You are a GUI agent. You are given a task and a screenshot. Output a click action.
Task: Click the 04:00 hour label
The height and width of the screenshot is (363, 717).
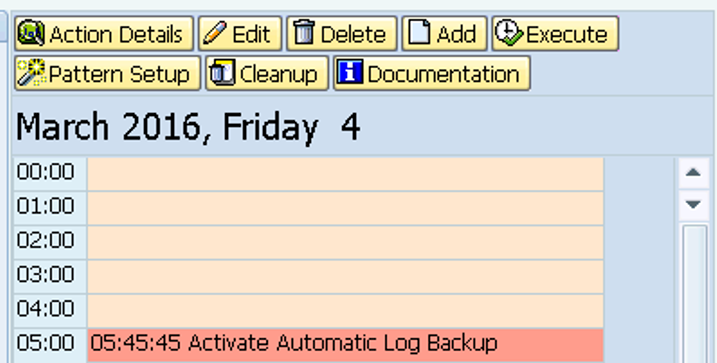tap(45, 309)
